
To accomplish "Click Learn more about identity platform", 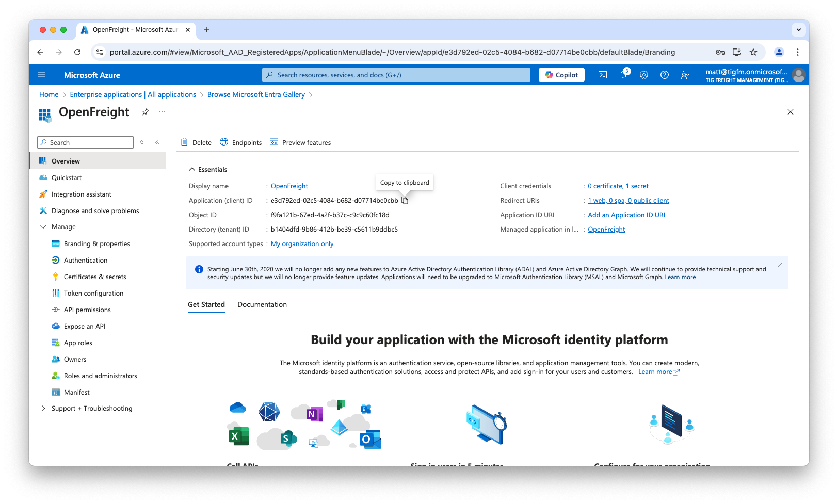I will coord(659,372).
